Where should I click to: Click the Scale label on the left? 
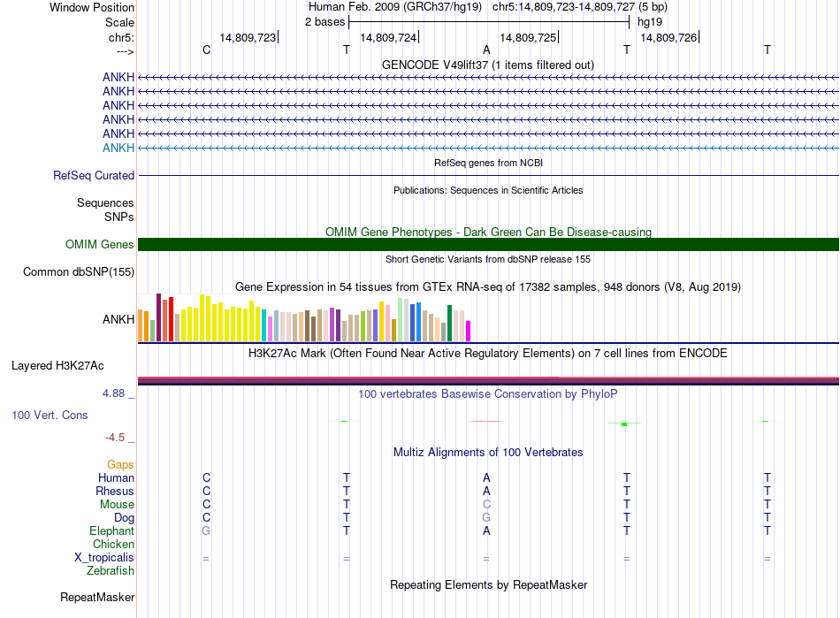click(119, 22)
